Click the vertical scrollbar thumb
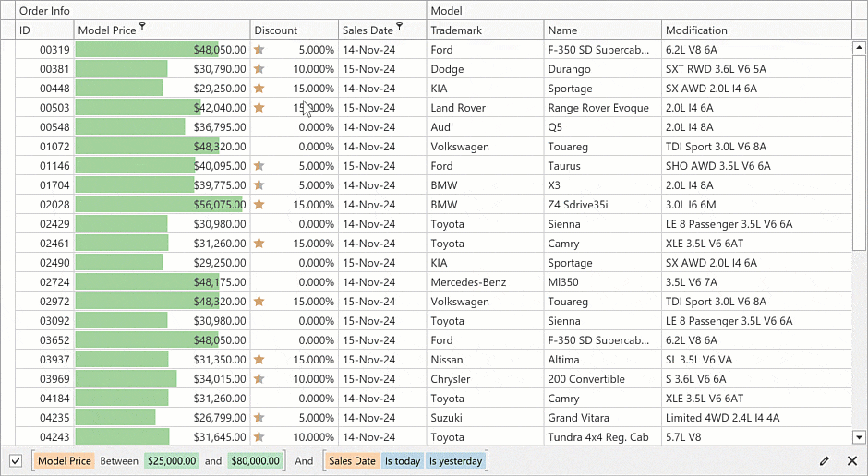Image resolution: width=868 pixels, height=476 pixels. 859,152
